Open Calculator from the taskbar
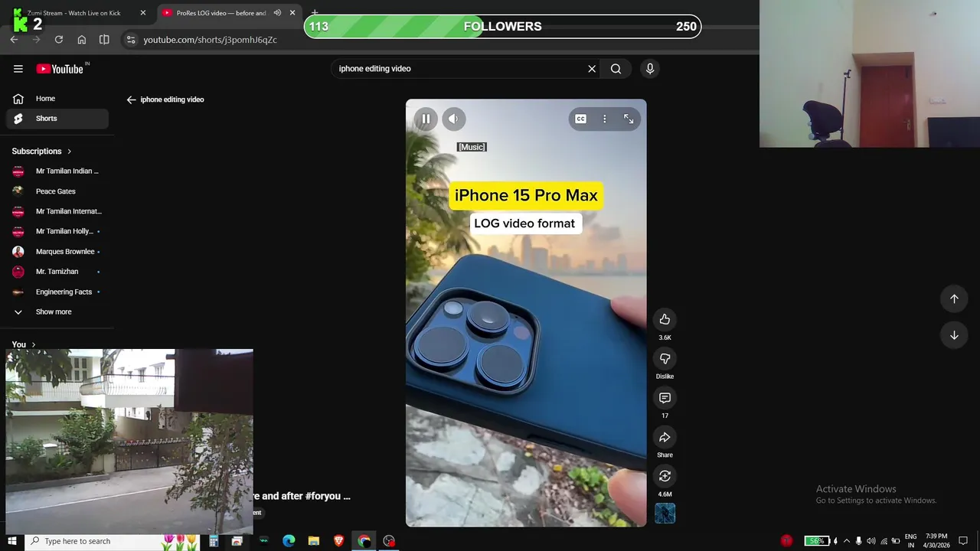 click(x=214, y=541)
